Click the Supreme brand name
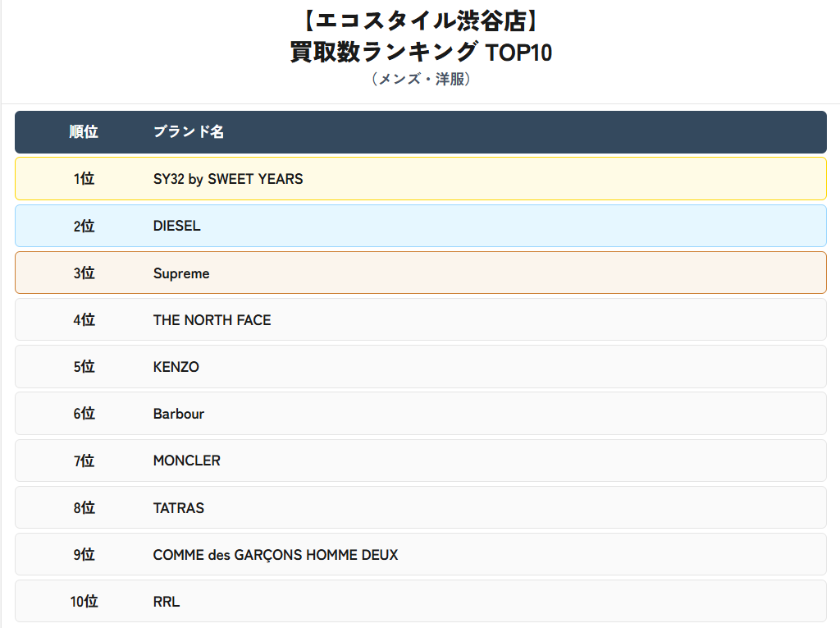The height and width of the screenshot is (628, 840). click(181, 273)
